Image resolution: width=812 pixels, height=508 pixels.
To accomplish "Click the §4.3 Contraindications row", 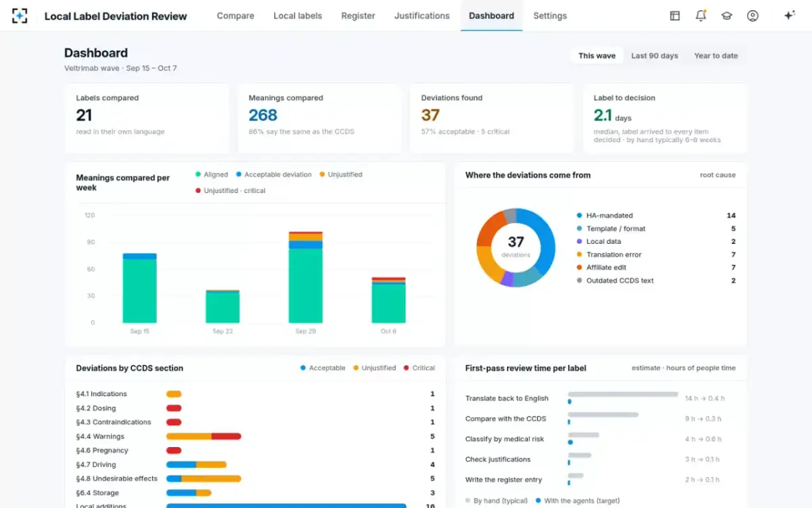I will [x=255, y=422].
